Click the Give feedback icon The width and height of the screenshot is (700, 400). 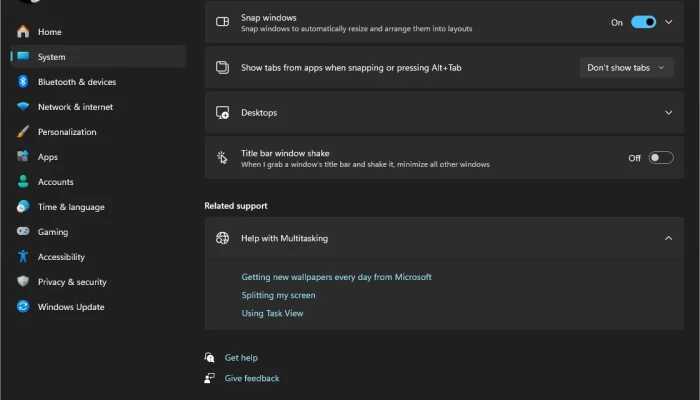(x=209, y=378)
